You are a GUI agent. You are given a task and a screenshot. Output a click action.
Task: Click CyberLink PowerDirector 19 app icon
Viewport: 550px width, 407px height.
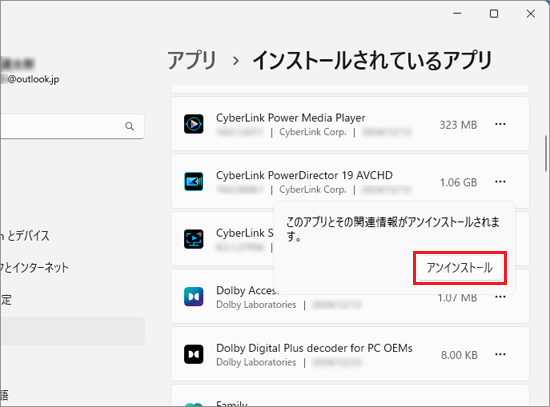pyautogui.click(x=194, y=181)
